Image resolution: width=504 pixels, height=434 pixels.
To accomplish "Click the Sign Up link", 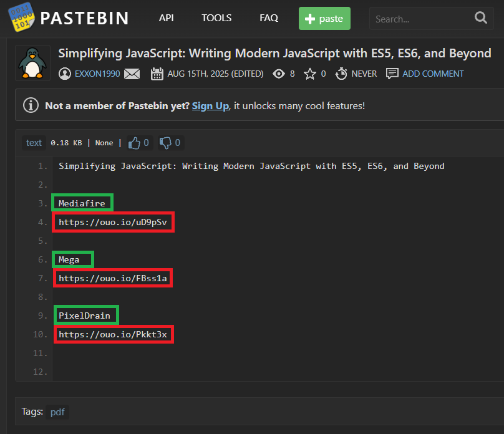I will pos(210,105).
